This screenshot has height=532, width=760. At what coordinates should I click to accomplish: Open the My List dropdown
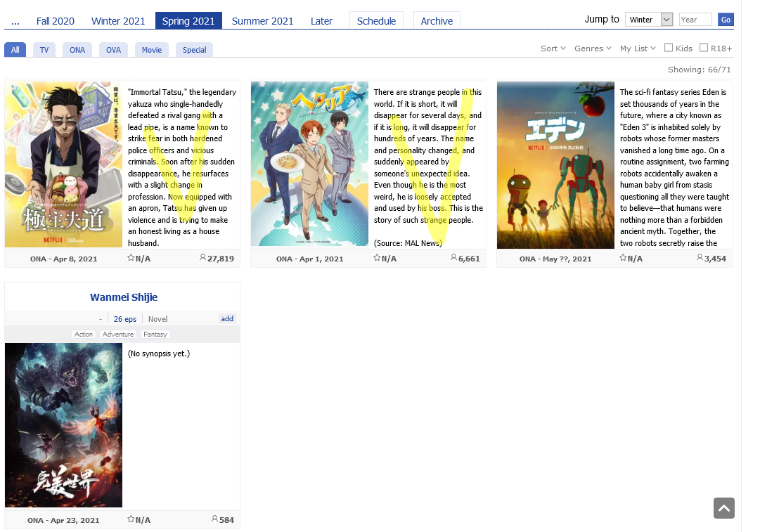point(638,48)
